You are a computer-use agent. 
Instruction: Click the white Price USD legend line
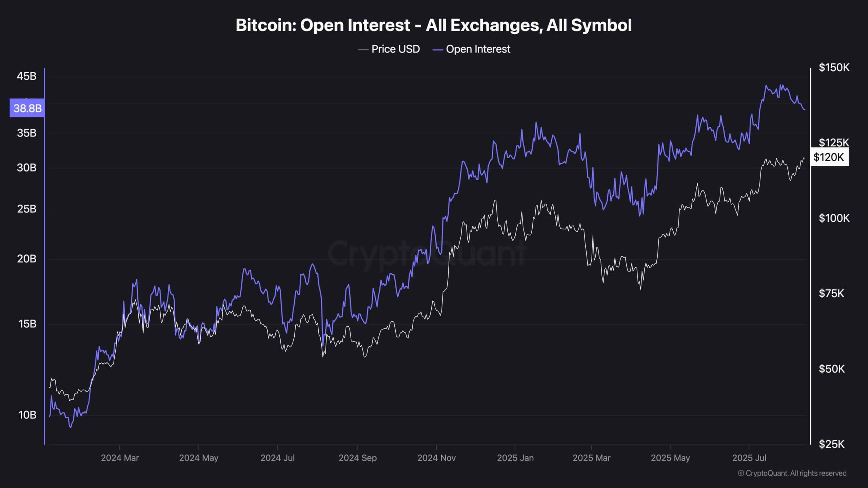(x=363, y=49)
